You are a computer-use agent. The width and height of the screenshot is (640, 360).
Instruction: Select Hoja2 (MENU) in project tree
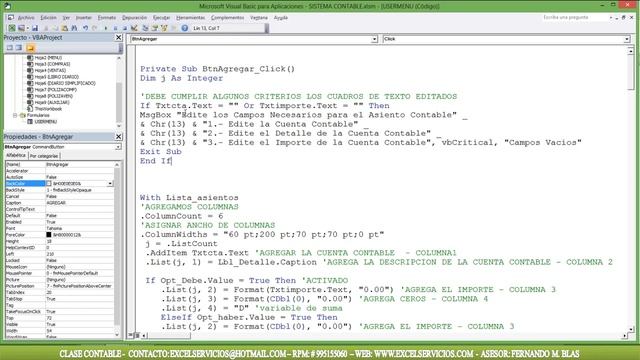(48, 58)
